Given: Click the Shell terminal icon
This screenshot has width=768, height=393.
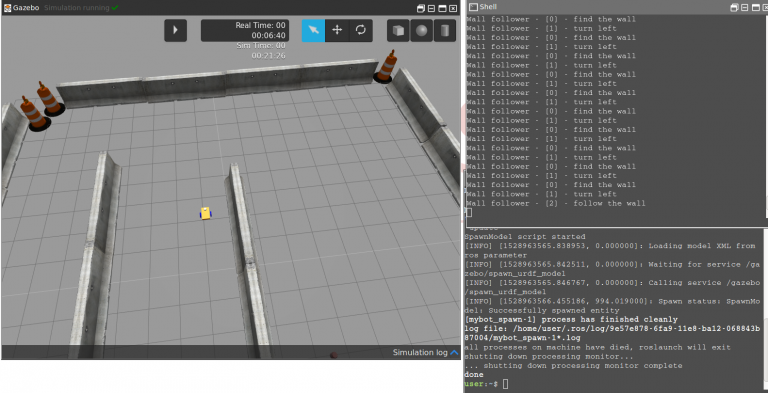Looking at the screenshot, I should click(x=473, y=7).
